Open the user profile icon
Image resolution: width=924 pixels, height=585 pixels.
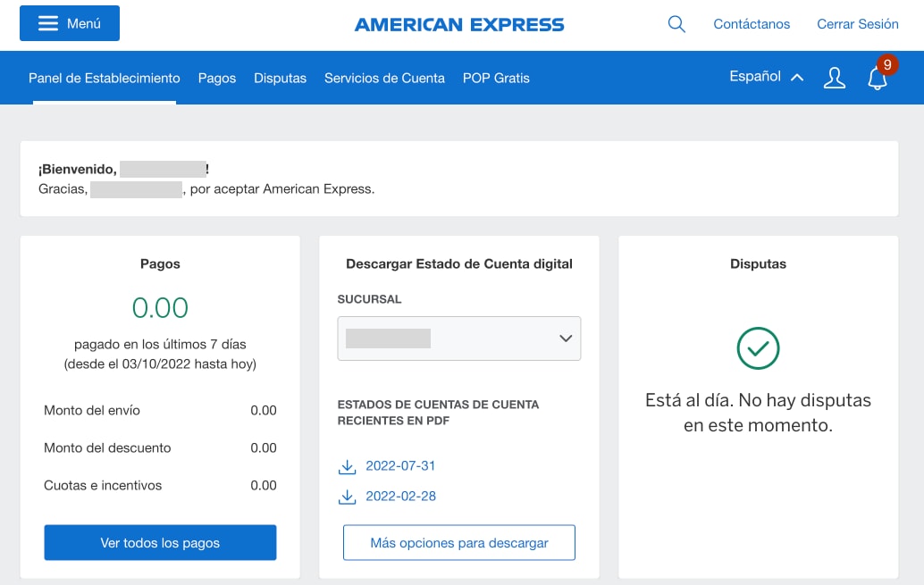(x=834, y=79)
